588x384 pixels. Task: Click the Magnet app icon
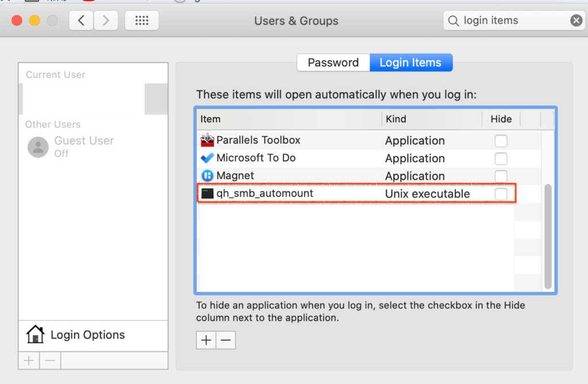tap(207, 176)
